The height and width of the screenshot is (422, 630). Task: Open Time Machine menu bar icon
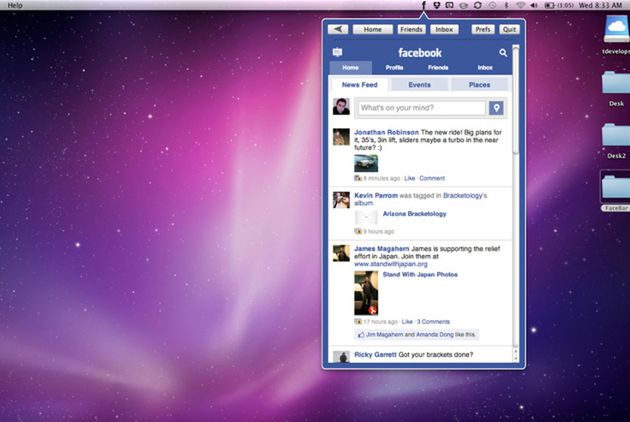[492, 5]
